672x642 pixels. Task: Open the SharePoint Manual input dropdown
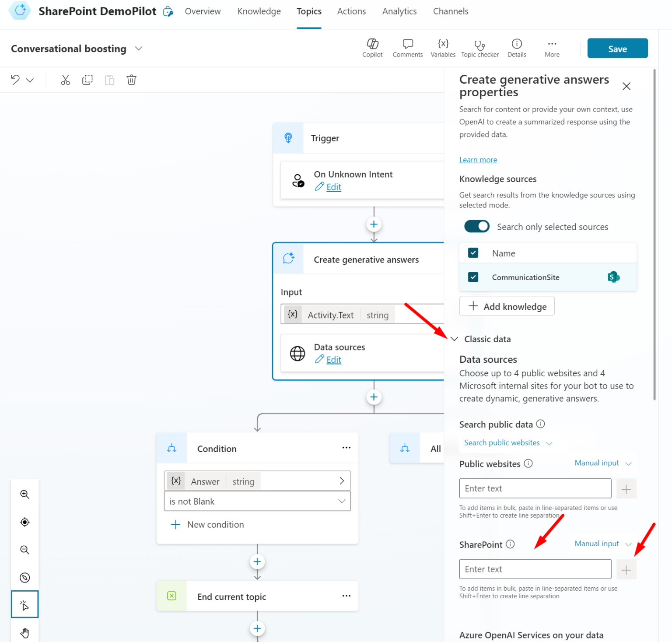(603, 544)
